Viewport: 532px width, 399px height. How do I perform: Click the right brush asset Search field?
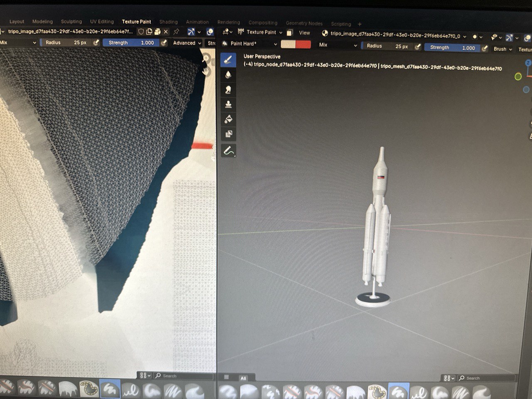(486, 378)
